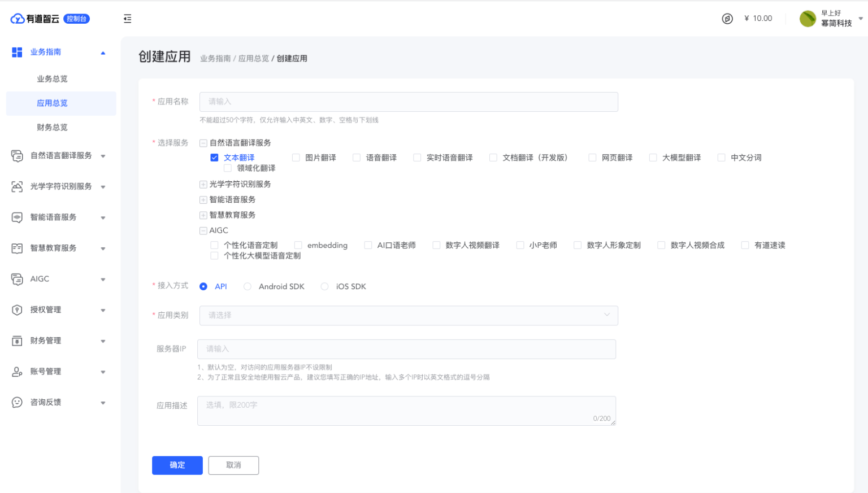Click the 应用名称 input field

tap(408, 102)
